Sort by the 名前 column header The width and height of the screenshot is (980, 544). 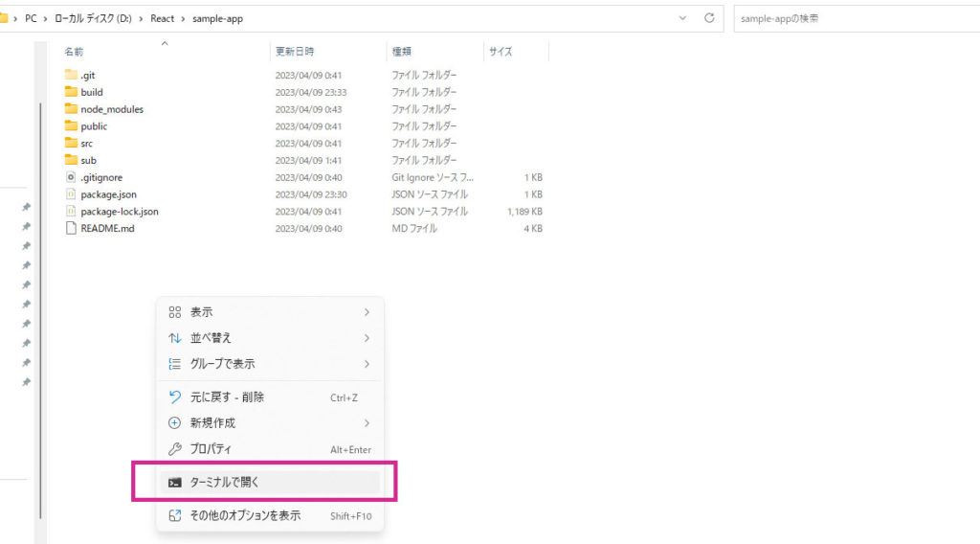tap(74, 52)
